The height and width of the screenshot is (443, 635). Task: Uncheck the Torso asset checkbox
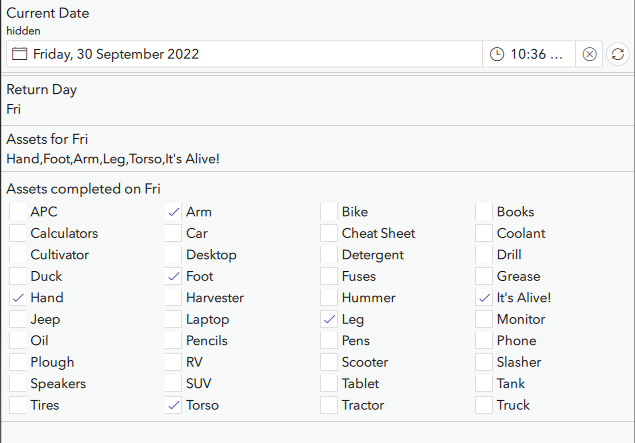(x=174, y=405)
